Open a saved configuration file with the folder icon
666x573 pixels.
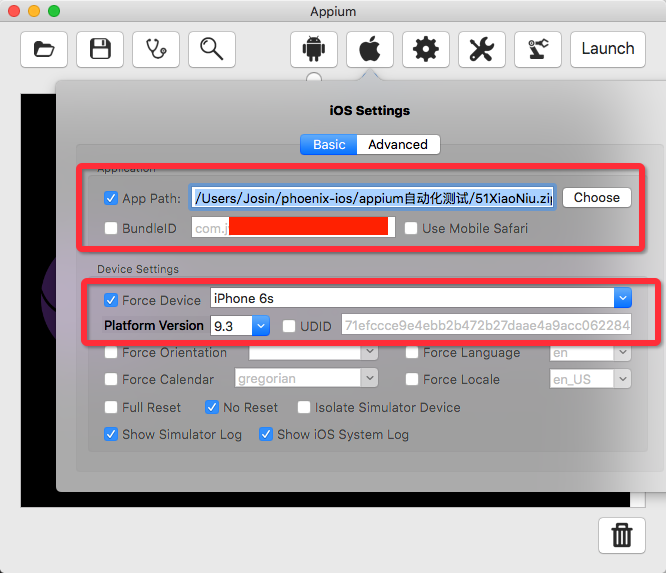(x=44, y=49)
